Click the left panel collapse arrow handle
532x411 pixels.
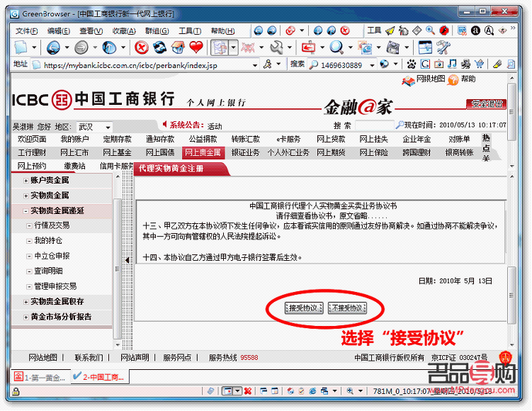point(128,260)
